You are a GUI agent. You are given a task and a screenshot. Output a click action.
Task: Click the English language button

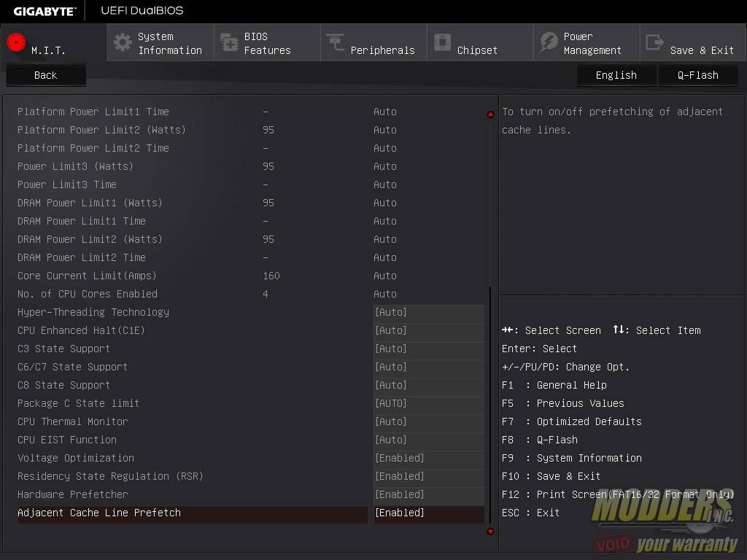tap(616, 75)
